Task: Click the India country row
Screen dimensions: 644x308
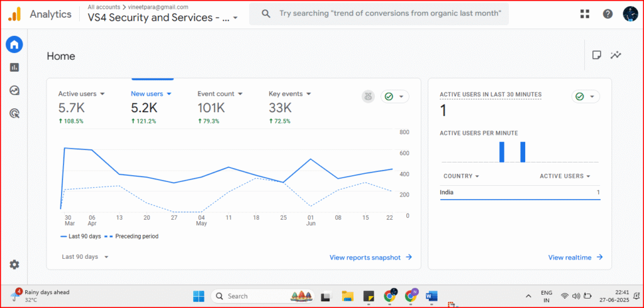Action: [x=520, y=193]
